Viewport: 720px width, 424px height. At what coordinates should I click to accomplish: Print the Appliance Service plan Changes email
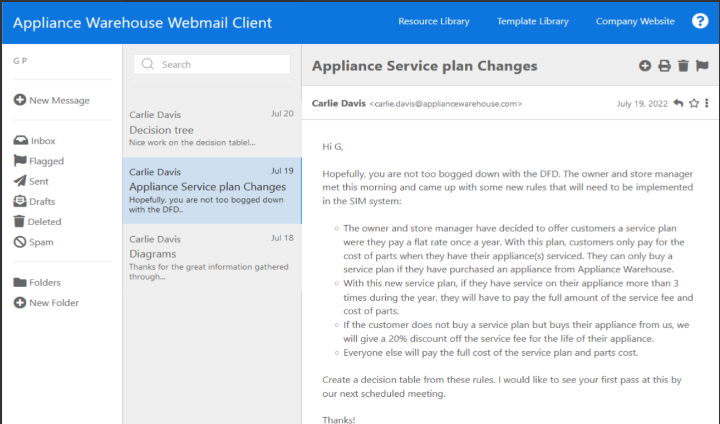664,66
